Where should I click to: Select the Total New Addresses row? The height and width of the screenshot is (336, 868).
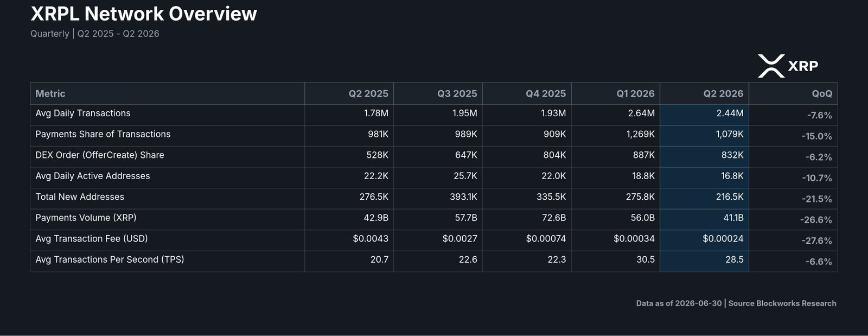433,197
